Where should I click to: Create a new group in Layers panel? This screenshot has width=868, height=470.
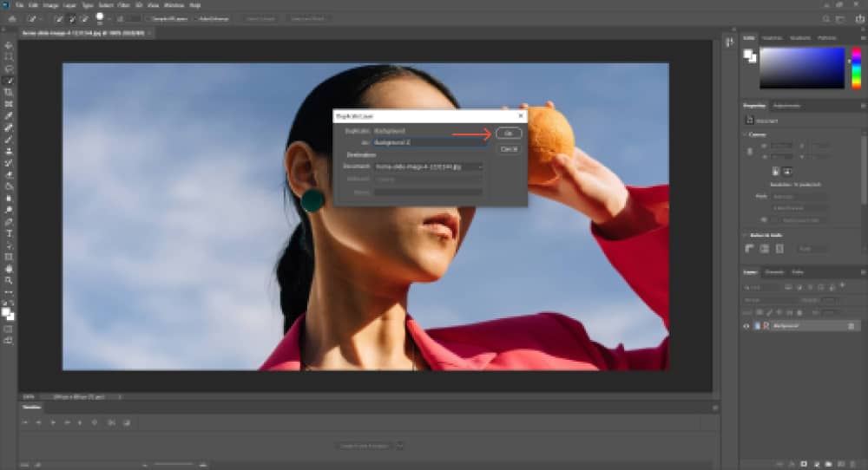(x=829, y=464)
